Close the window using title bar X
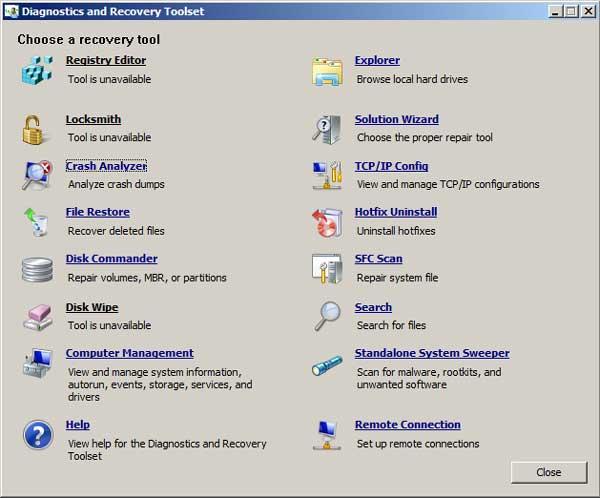This screenshot has height=498, width=600. click(x=588, y=11)
